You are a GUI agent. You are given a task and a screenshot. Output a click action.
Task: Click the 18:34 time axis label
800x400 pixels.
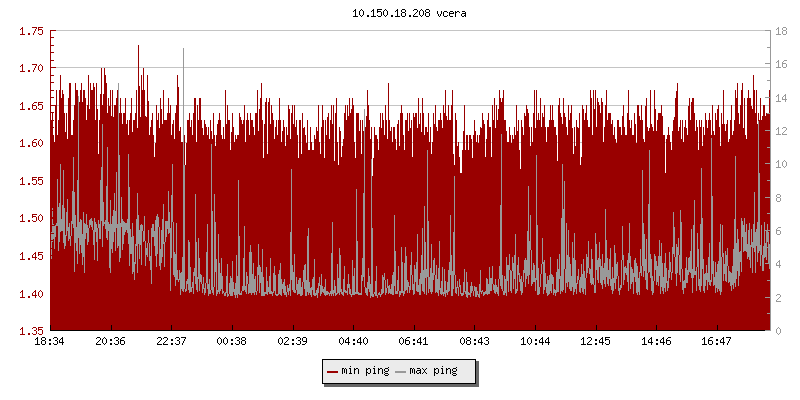pos(50,341)
